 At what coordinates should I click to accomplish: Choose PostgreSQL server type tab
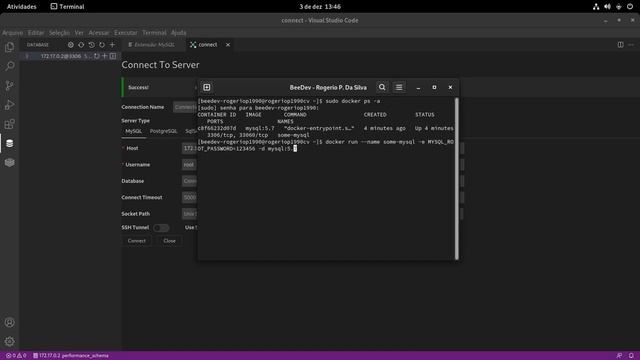[x=163, y=131]
